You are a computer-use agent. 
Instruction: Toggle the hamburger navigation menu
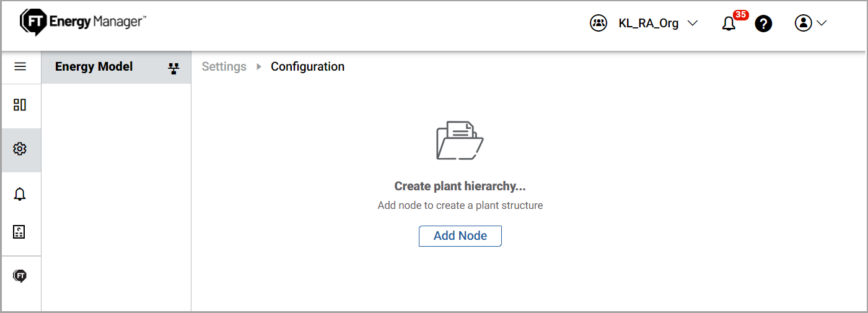click(20, 66)
